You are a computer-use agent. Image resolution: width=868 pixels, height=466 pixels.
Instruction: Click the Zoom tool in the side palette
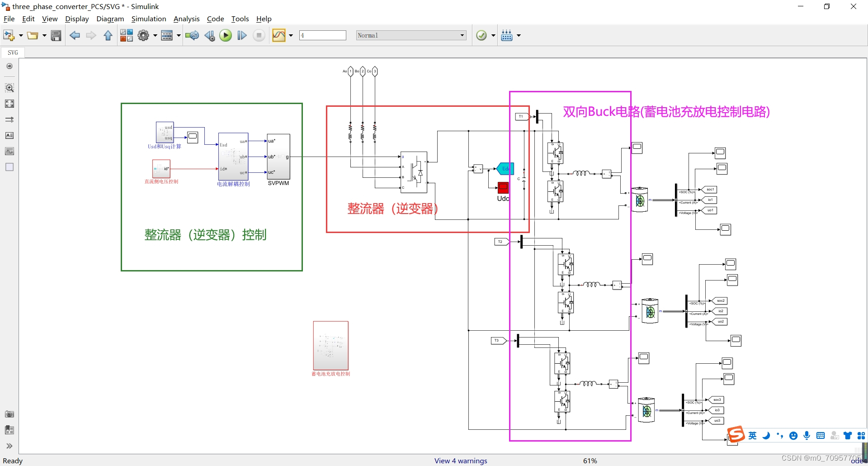tap(9, 88)
